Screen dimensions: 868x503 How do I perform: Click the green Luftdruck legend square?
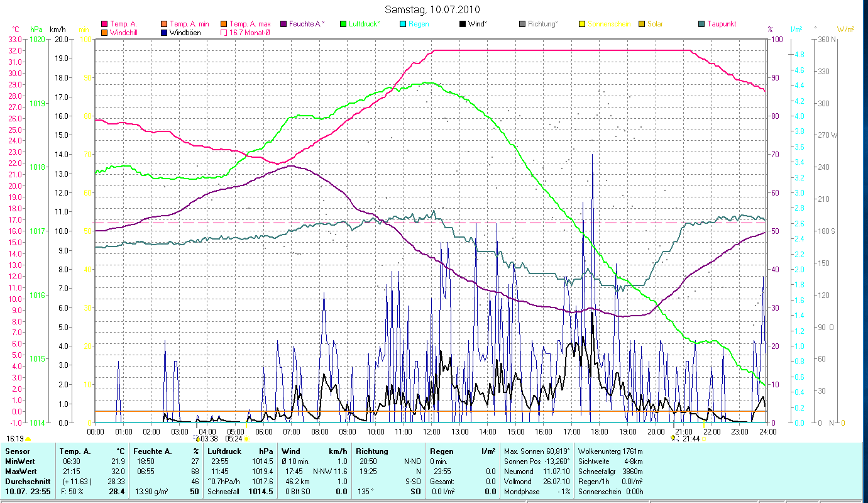(x=343, y=24)
